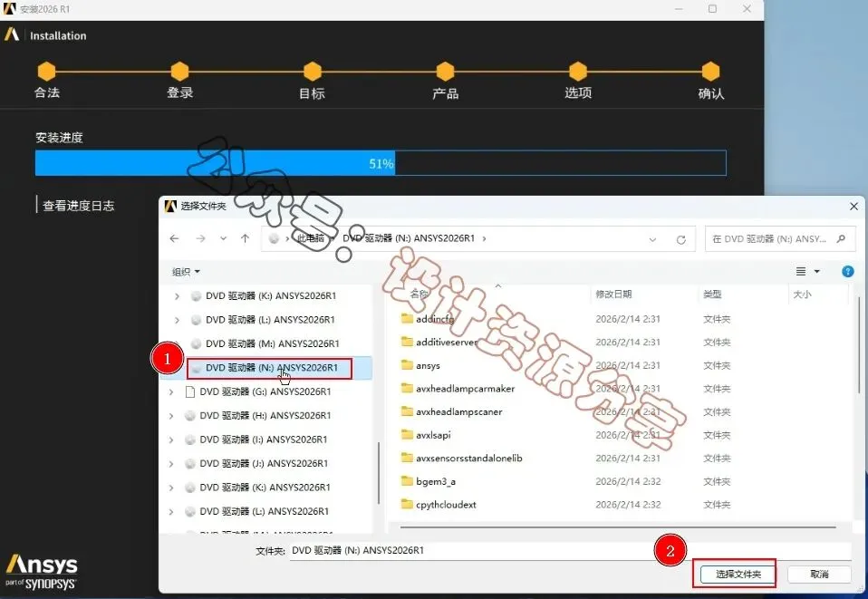868x599 pixels.
Task: Open the view layout icon in the dialog toolbar
Action: tap(800, 271)
